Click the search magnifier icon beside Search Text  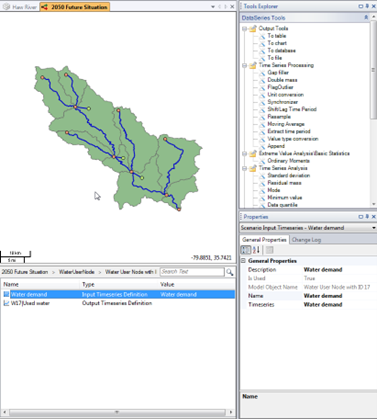click(229, 272)
